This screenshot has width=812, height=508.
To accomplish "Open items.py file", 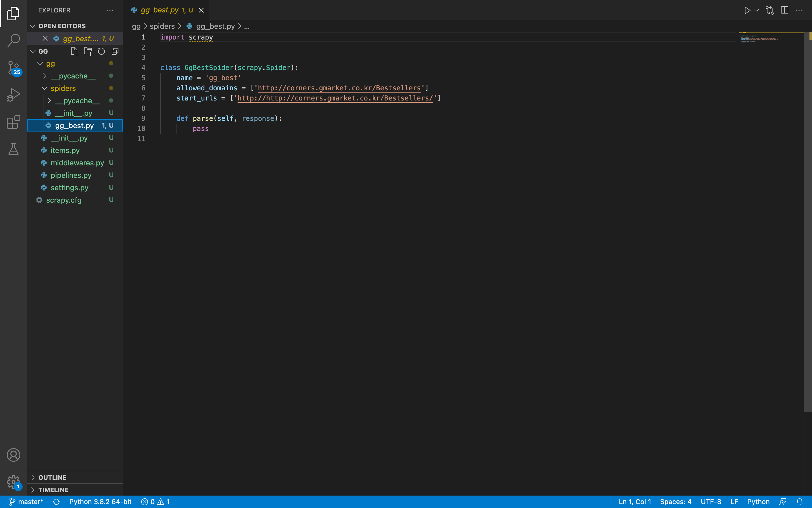I will pos(75,150).
